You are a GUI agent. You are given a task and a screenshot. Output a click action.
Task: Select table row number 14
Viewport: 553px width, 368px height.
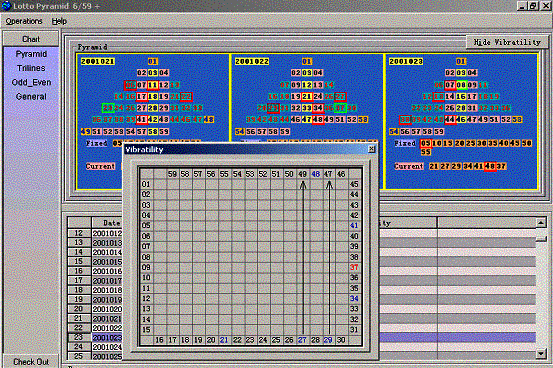[x=79, y=252]
